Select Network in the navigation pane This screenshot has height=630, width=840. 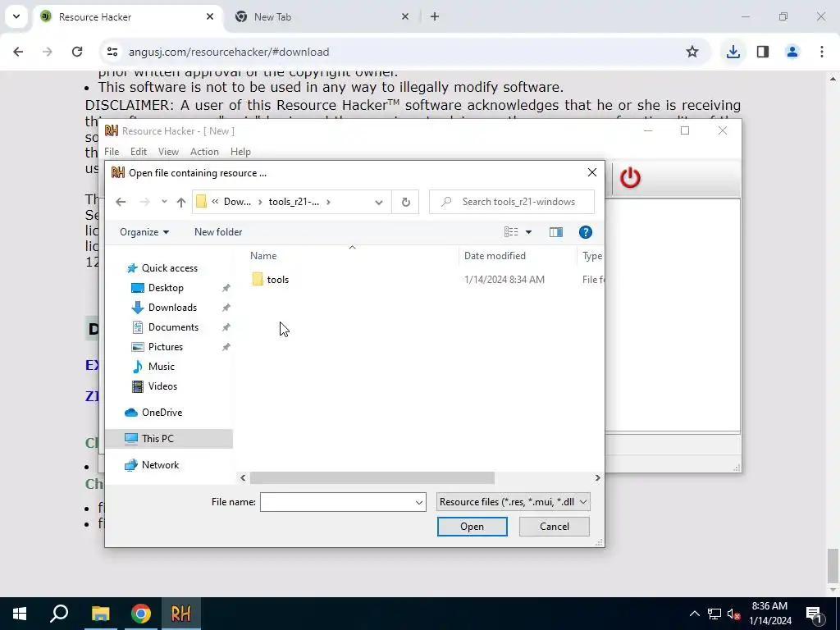[160, 465]
